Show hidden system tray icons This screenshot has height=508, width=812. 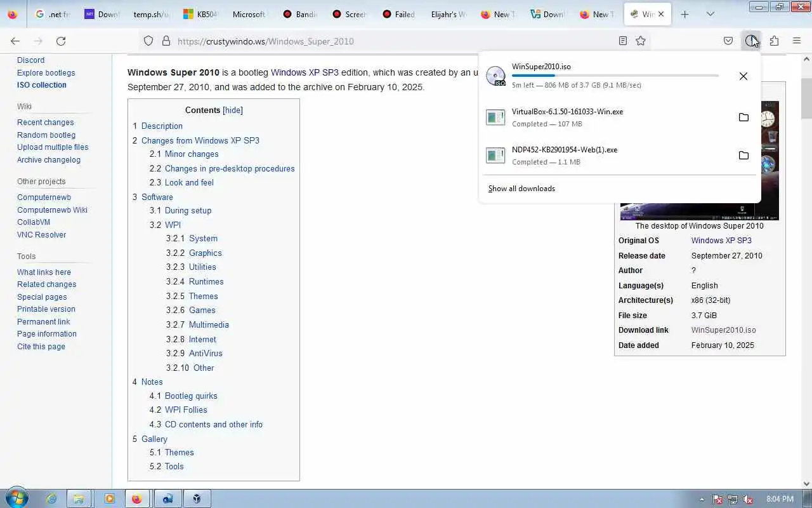[702, 499]
